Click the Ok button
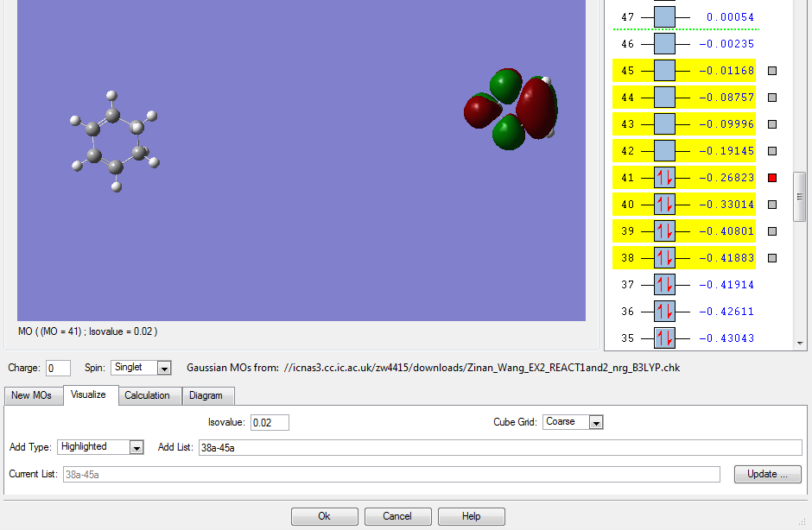Viewport: 812px width, 530px height. [x=324, y=516]
